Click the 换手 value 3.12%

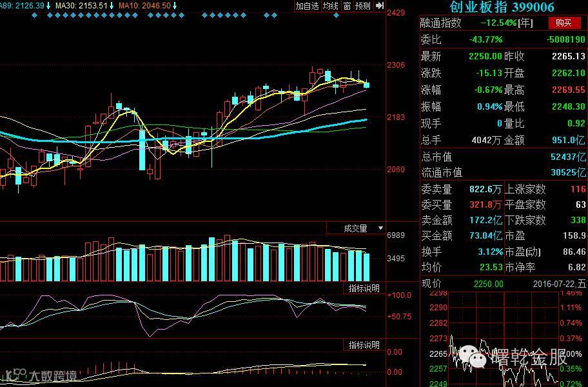coord(491,252)
